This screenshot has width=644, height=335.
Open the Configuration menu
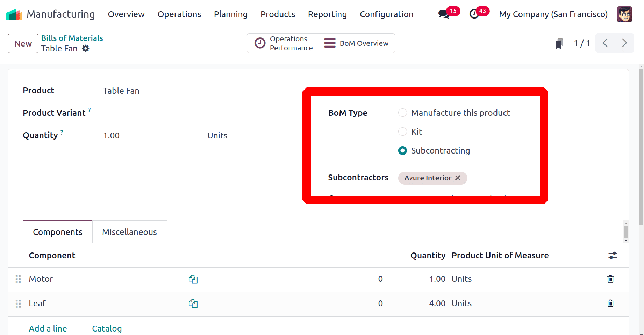(x=387, y=14)
